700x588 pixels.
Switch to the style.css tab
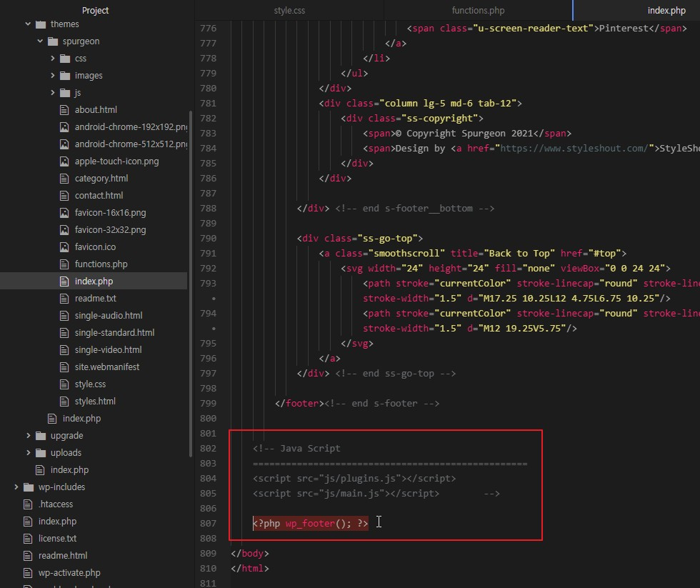coord(289,10)
